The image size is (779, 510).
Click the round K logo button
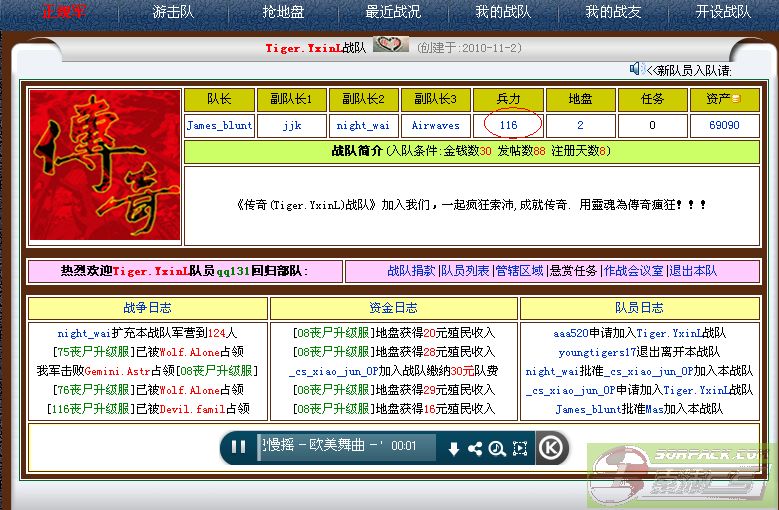[x=552, y=447]
